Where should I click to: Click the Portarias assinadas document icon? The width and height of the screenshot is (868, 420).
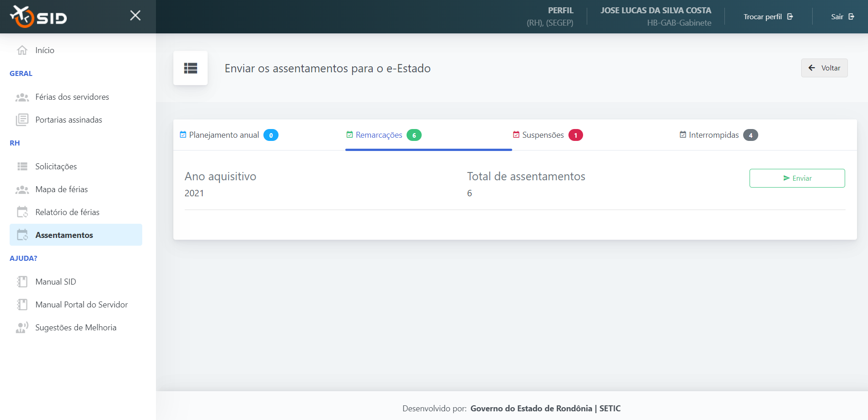22,120
